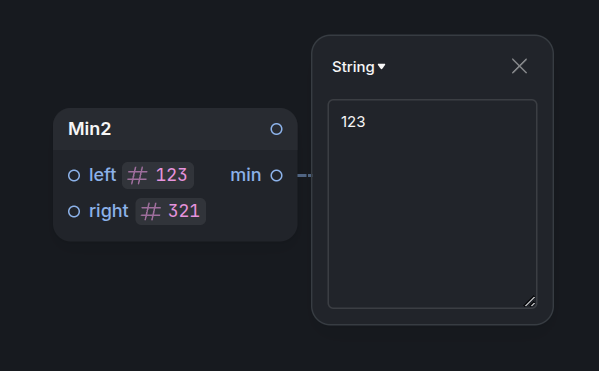Click the hash icon beside 321

tap(151, 212)
